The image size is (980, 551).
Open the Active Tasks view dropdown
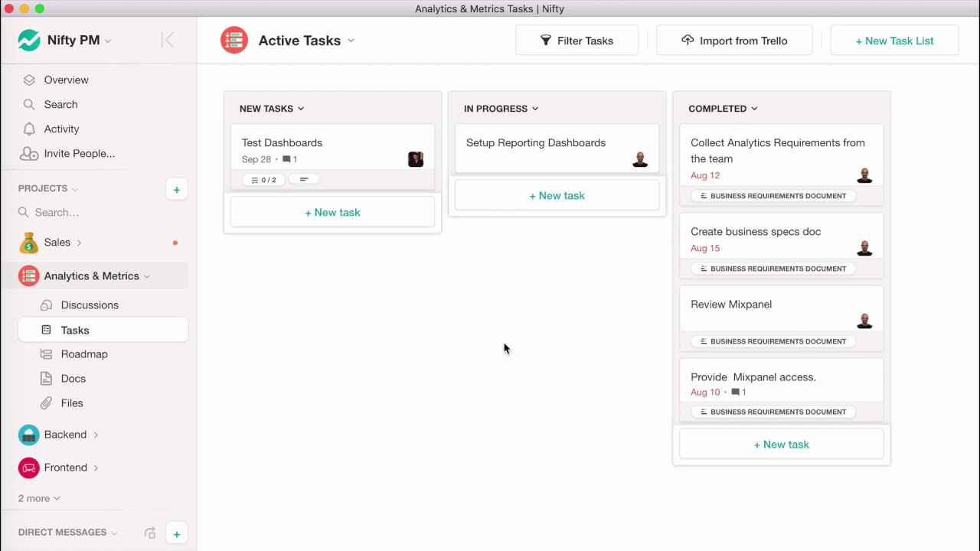tap(351, 41)
